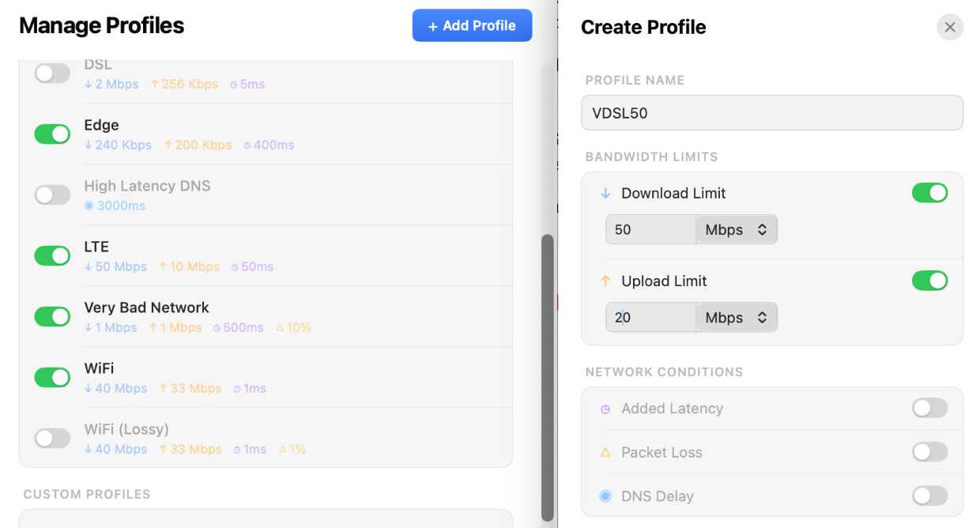Click the packet loss icon on Very Bad Network

pos(280,327)
